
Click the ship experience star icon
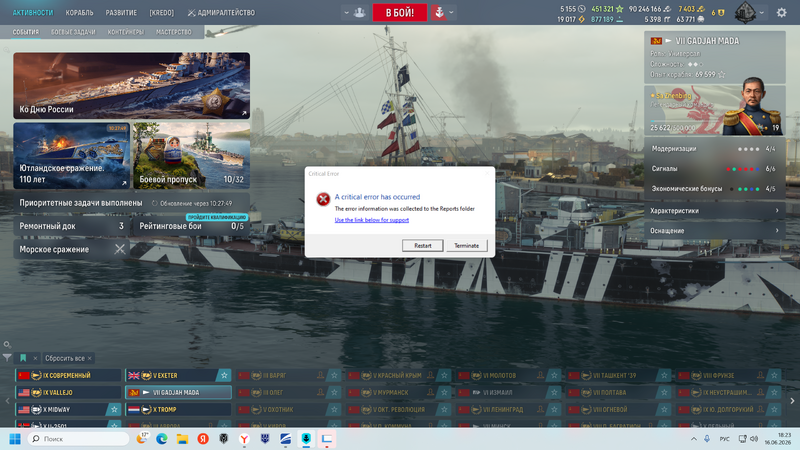tap(721, 74)
